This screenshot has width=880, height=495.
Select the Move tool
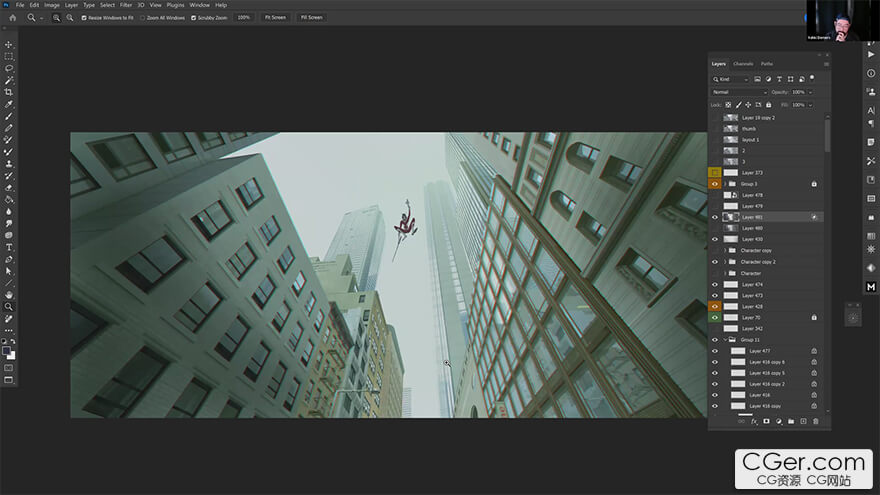pos(8,44)
